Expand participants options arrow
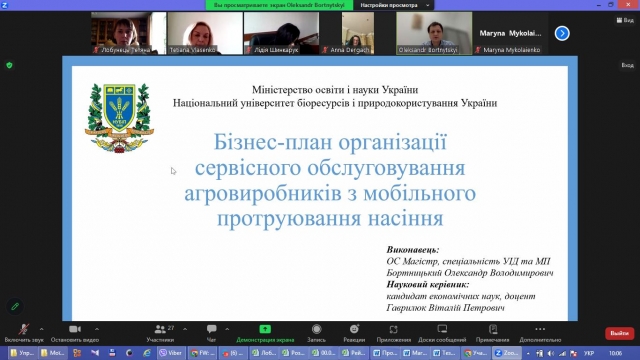This screenshot has width=640, height=360. (185, 329)
